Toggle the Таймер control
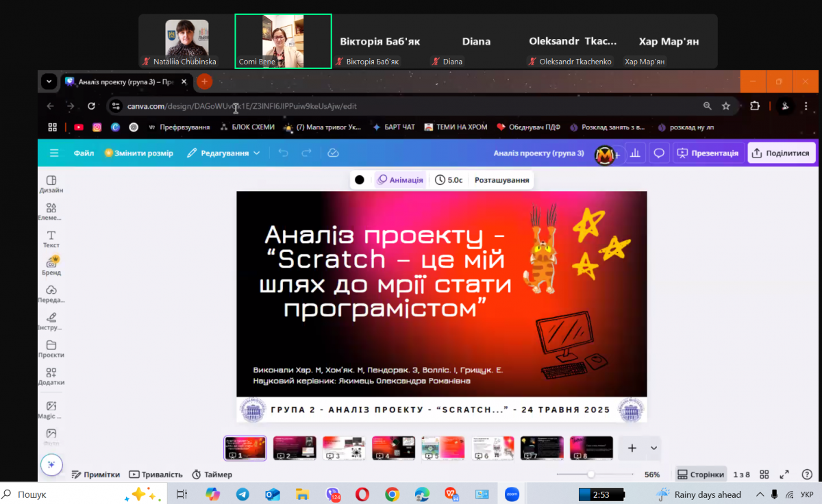Screen dimensions: 822x504 [213, 474]
